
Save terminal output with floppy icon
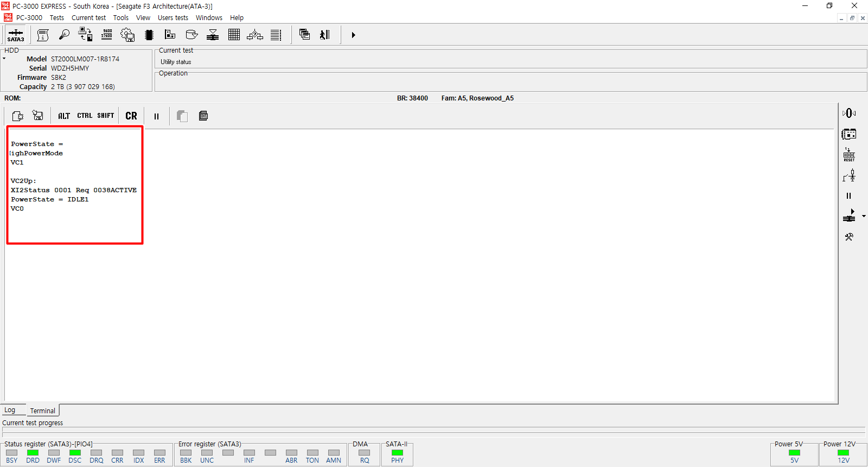click(x=38, y=116)
